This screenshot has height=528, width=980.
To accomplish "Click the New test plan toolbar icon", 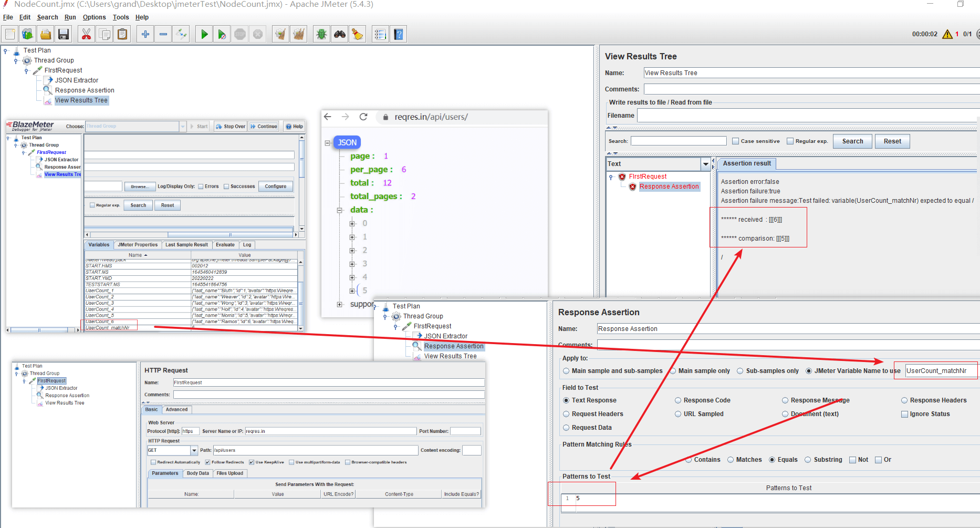I will (10, 35).
